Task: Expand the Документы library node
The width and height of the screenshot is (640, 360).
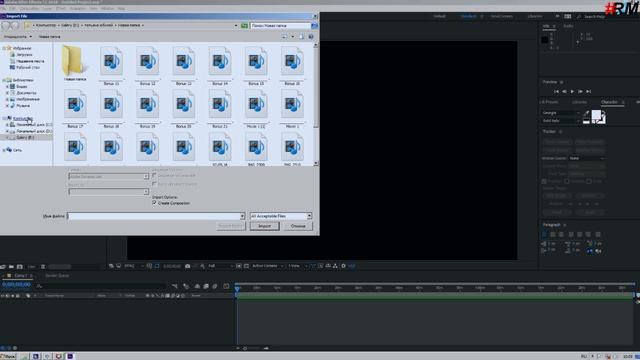Action: pos(7,93)
